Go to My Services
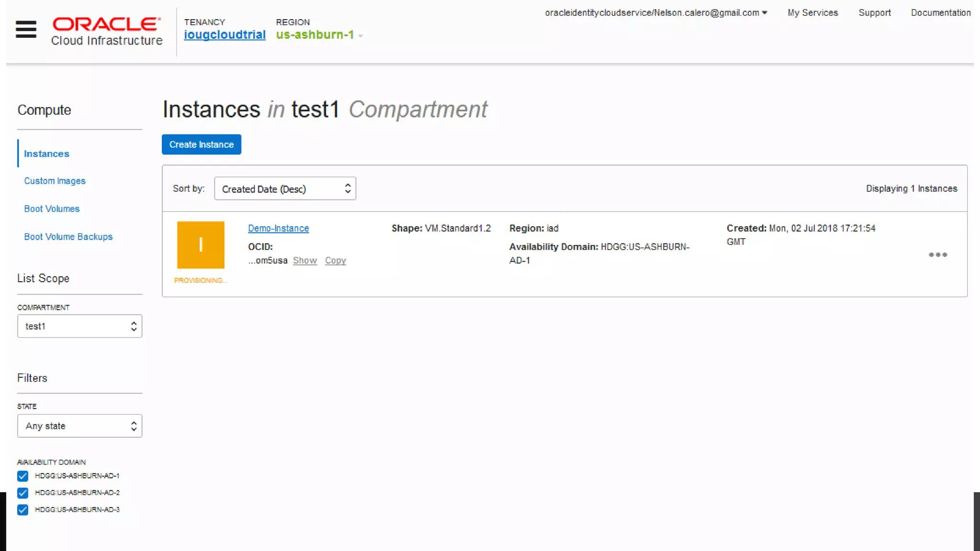Viewport: 980px width, 551px height. click(x=813, y=13)
